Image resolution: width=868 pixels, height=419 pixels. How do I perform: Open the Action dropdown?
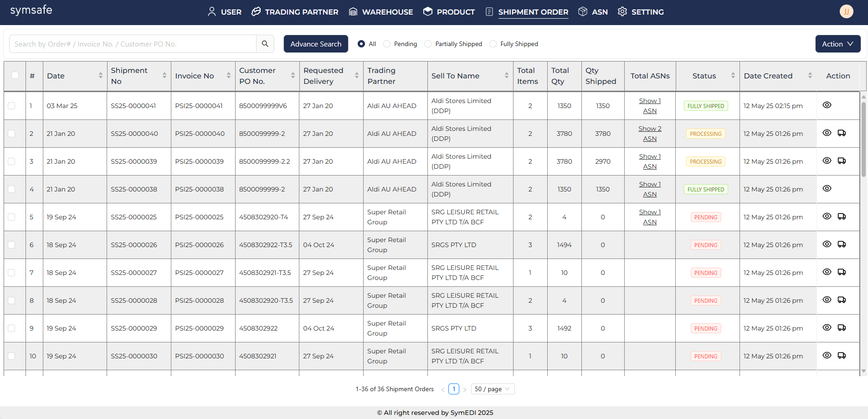(x=837, y=44)
